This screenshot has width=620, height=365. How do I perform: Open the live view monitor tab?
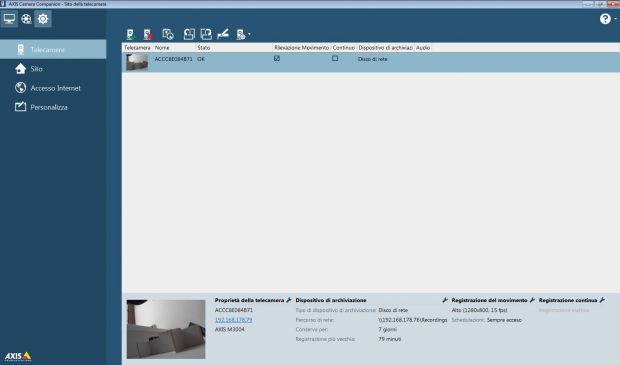pyautogui.click(x=9, y=19)
